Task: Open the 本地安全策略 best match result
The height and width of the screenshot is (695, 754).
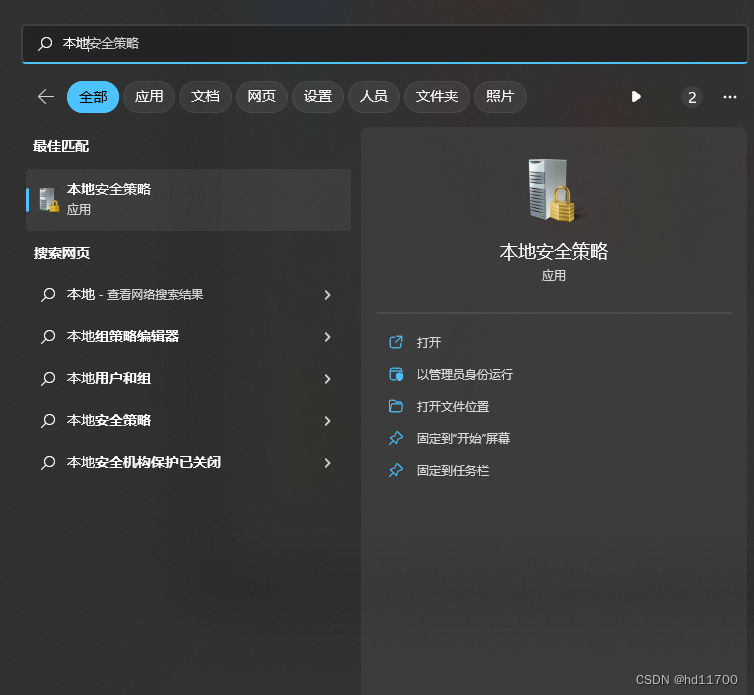Action: pos(188,200)
